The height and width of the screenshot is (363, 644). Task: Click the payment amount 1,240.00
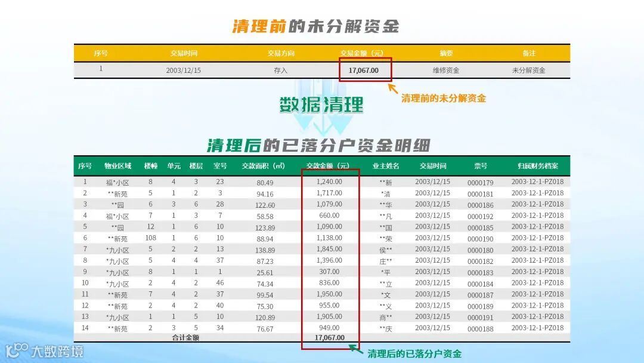click(329, 181)
